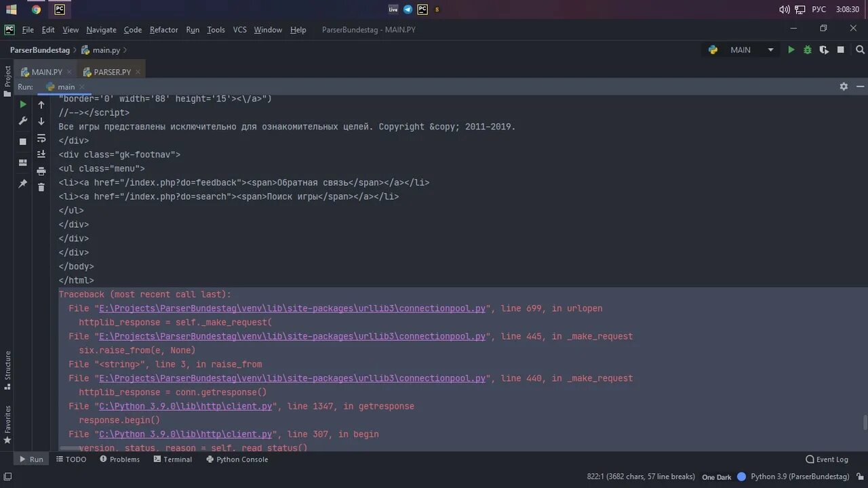Screen dimensions: 868x488
Task: Open the Problems tool window
Action: point(120,459)
